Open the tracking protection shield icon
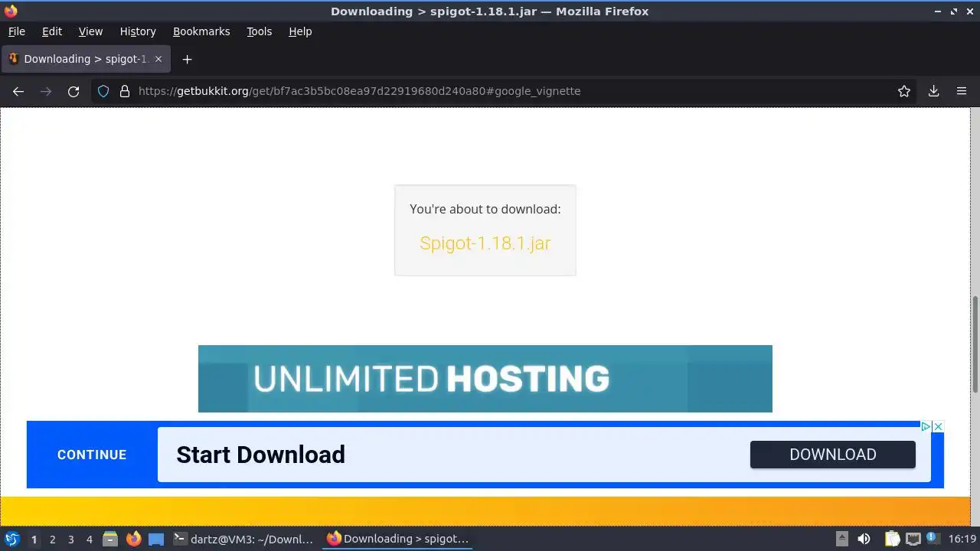980x551 pixels. [x=103, y=91]
